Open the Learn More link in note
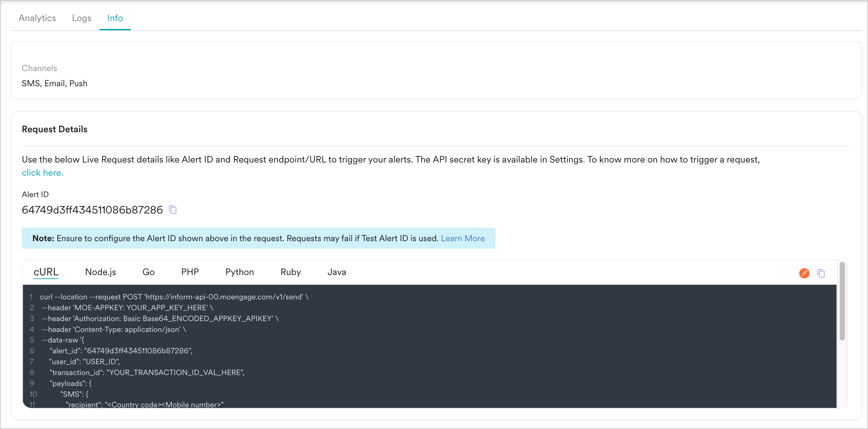This screenshot has width=868, height=429. point(463,239)
